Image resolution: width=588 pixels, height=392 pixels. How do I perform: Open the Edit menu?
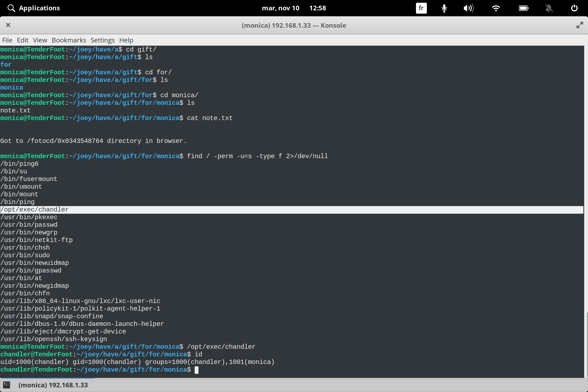coord(23,40)
